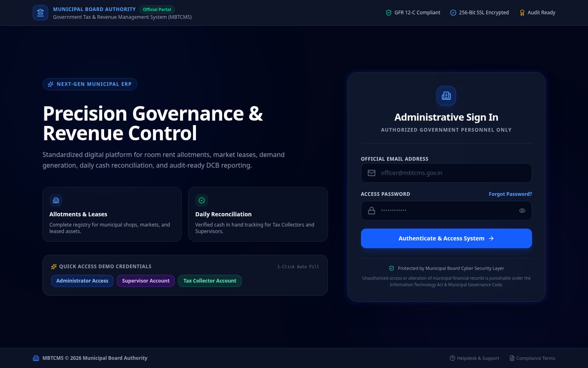Screen dimensions: 588x368
Task: Click the Next-Gen Municipal ERP label
Action: coord(94,84)
